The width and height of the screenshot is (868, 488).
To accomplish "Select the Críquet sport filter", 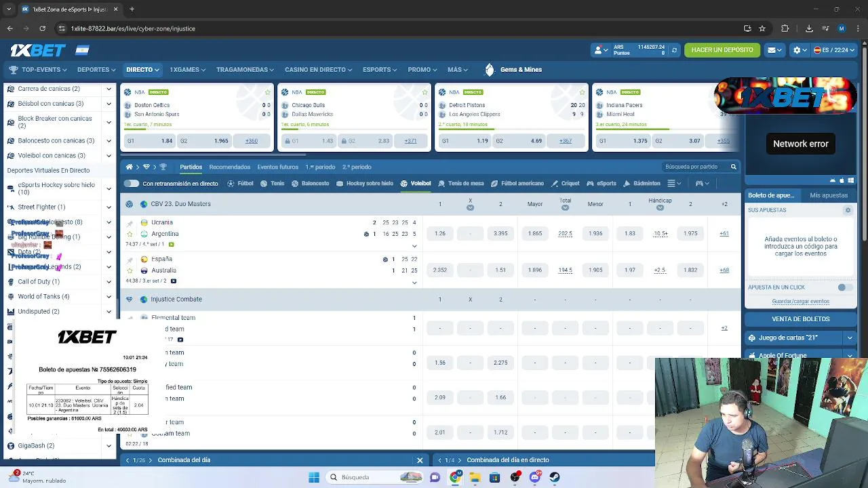I will click(565, 184).
